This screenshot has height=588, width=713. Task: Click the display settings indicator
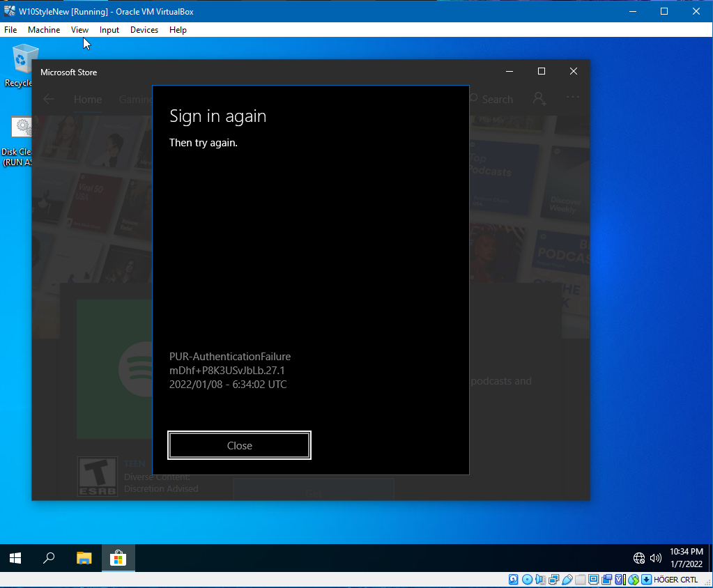coord(593,580)
